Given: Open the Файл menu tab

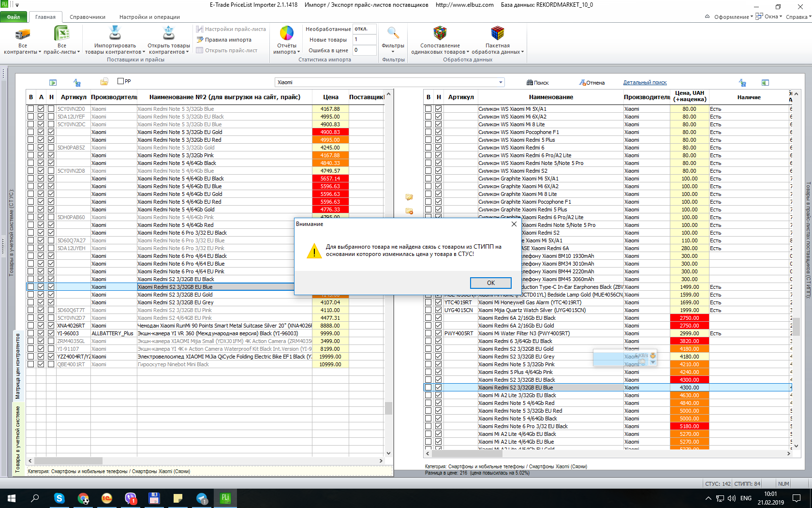Looking at the screenshot, I should (x=14, y=17).
